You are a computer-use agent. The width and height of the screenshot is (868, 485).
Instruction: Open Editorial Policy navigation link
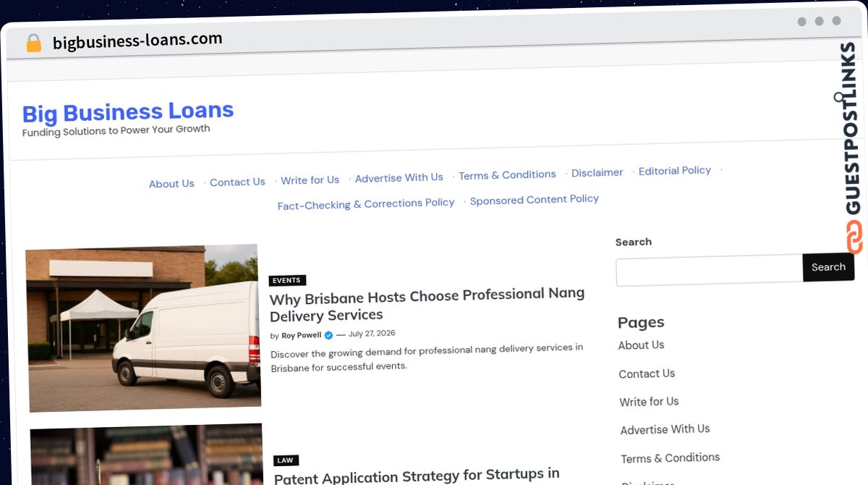(675, 171)
